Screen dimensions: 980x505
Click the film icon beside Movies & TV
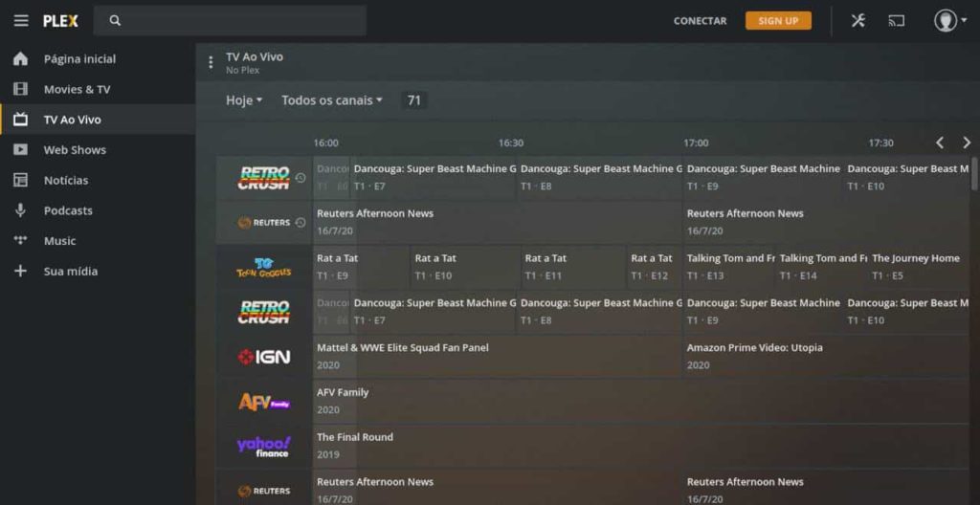pos(21,89)
